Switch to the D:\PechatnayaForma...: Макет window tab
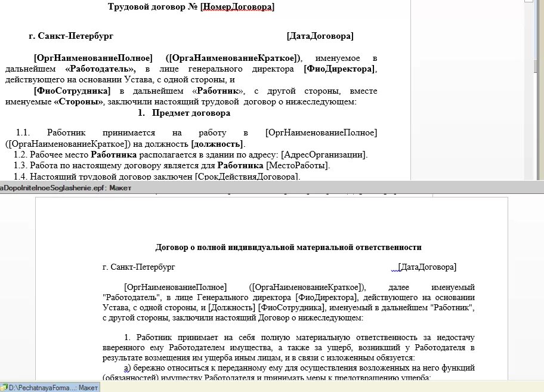The height and width of the screenshot is (392, 544). (50, 387)
